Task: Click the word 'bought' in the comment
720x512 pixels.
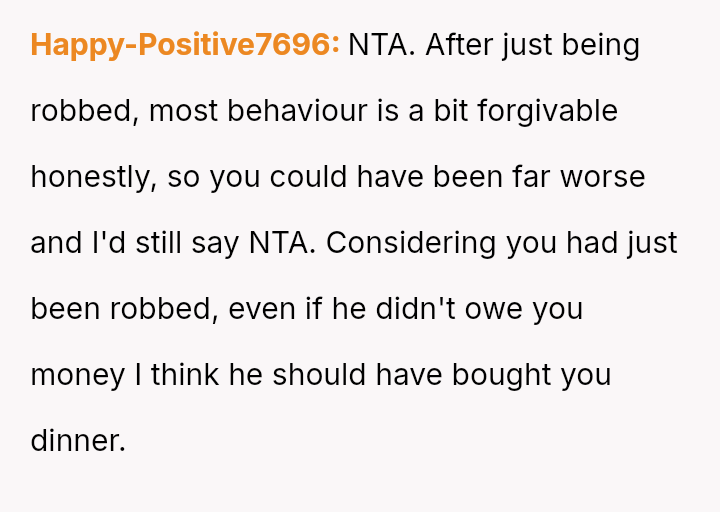Action: (501, 376)
